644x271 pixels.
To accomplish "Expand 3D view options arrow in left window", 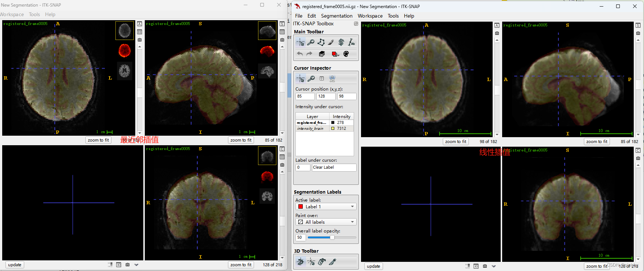I will [136, 265].
